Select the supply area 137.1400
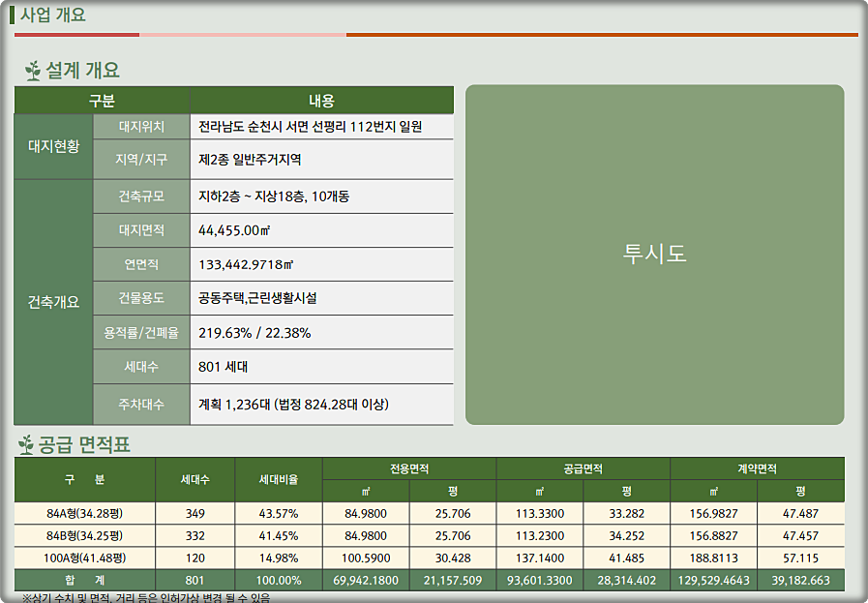 [x=540, y=558]
